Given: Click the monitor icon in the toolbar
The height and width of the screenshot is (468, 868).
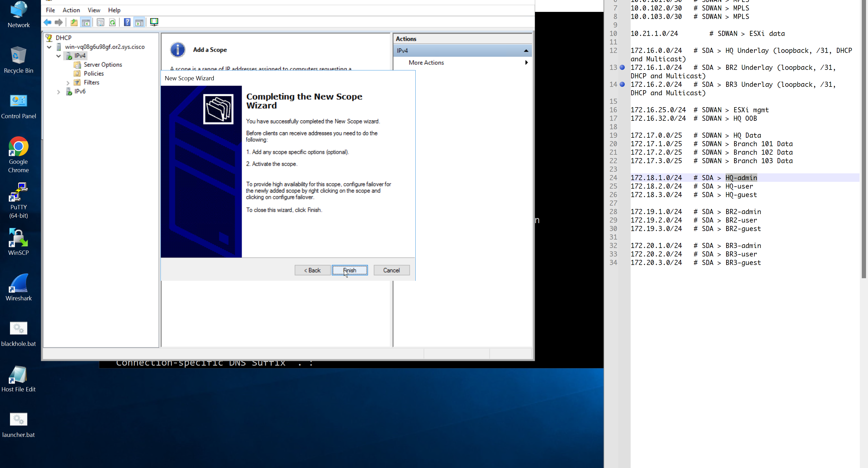Looking at the screenshot, I should (154, 22).
